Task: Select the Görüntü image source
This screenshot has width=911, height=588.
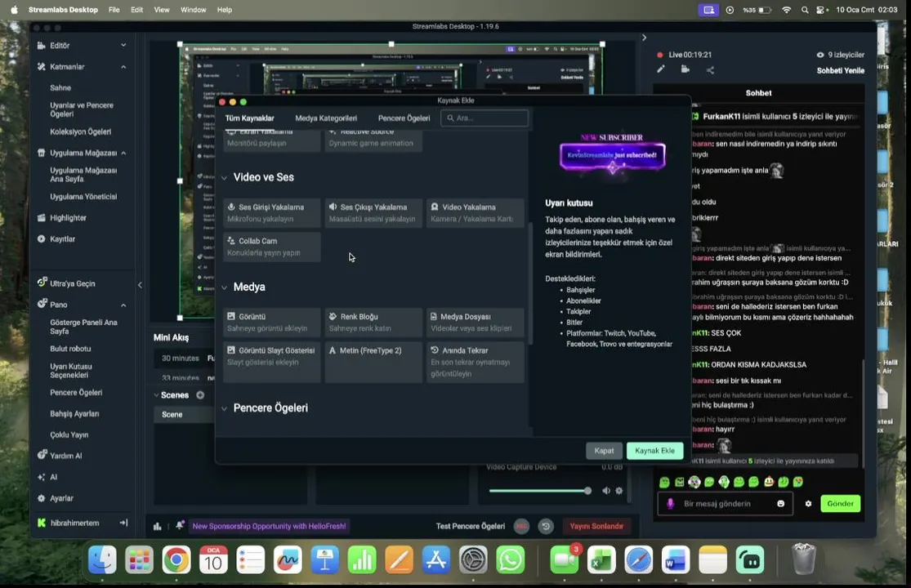Action: [271, 322]
